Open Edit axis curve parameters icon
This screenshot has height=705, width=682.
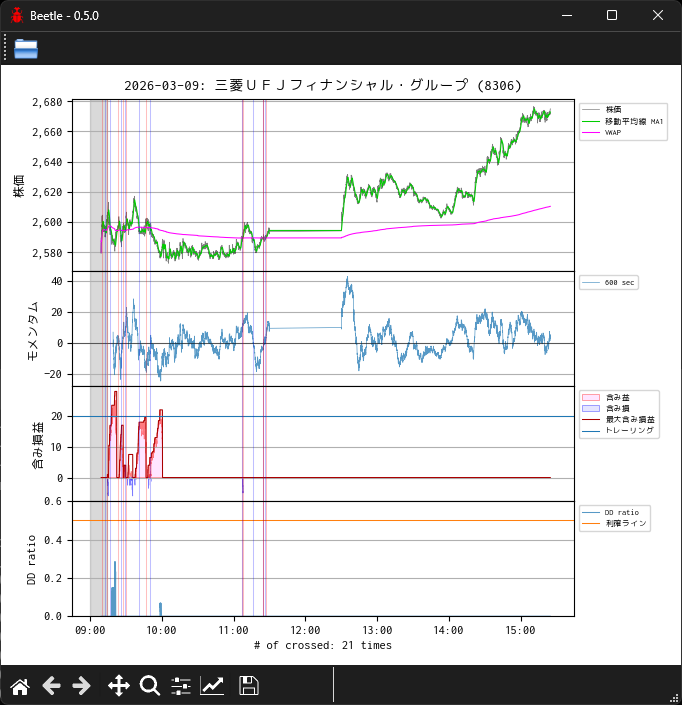212,686
